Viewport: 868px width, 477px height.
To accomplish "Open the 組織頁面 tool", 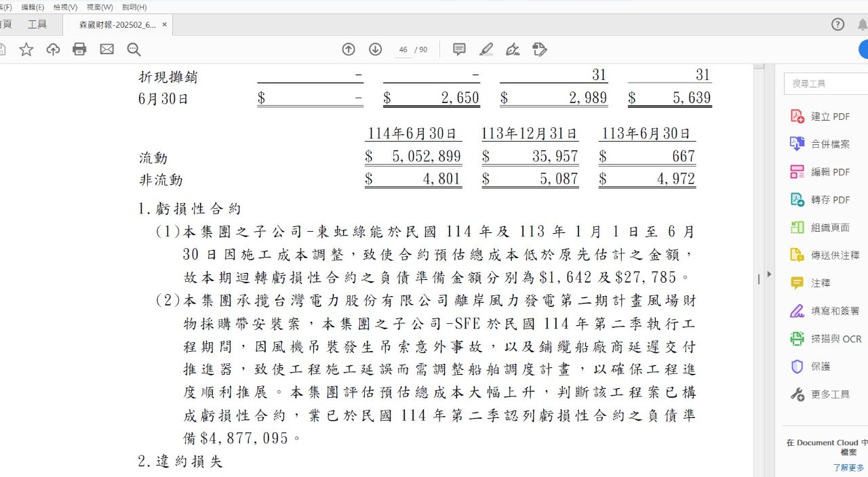I will pyautogui.click(x=821, y=228).
